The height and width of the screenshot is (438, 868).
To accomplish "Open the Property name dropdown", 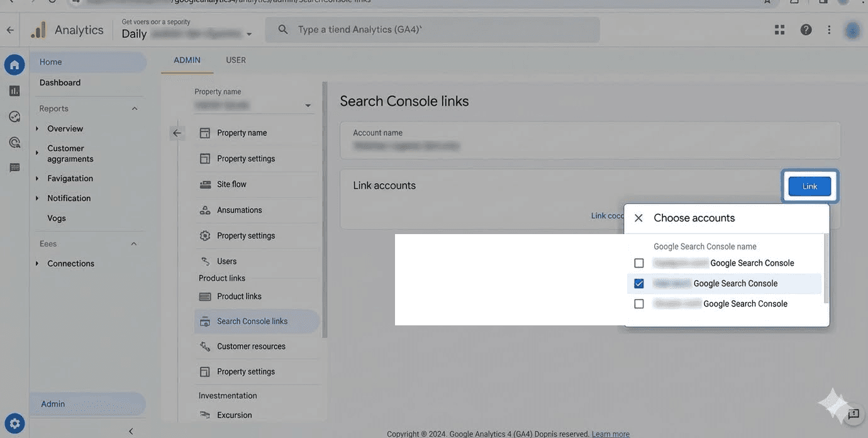I will pyautogui.click(x=253, y=105).
